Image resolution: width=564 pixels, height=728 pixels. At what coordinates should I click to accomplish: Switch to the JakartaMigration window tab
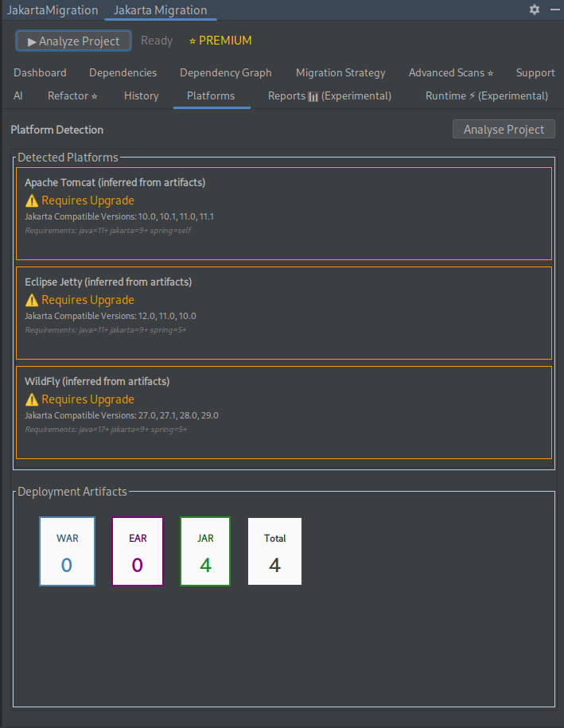(x=53, y=10)
